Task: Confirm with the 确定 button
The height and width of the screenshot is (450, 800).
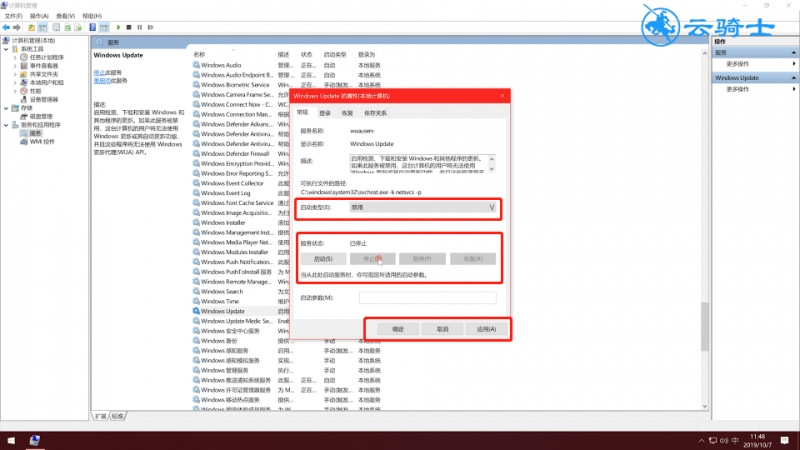Action: pos(398,329)
